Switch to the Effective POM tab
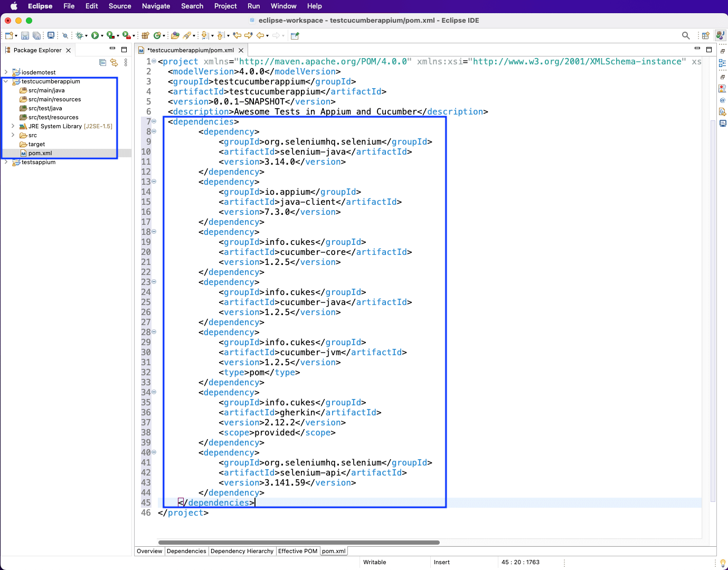Screen dimensions: 728x570 (298, 551)
